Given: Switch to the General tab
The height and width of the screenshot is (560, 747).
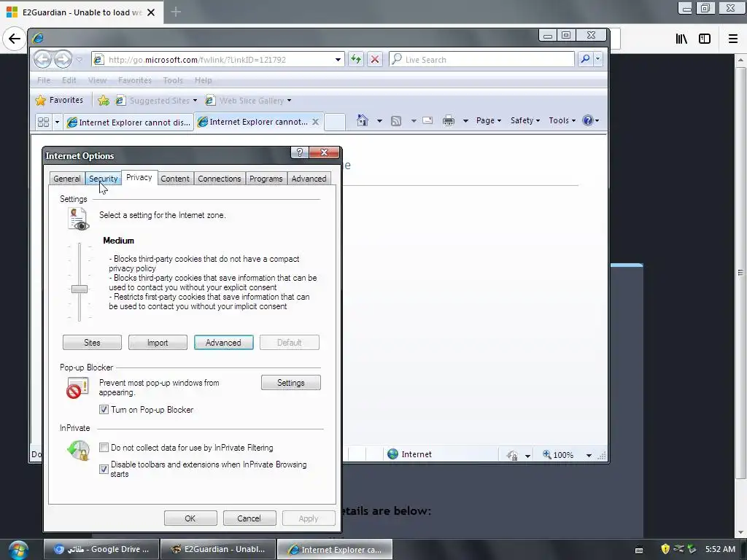Looking at the screenshot, I should (66, 179).
